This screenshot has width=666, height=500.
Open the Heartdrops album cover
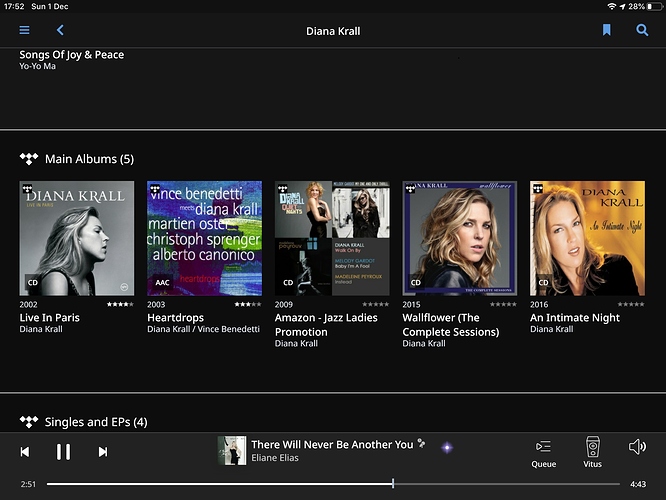[204, 238]
